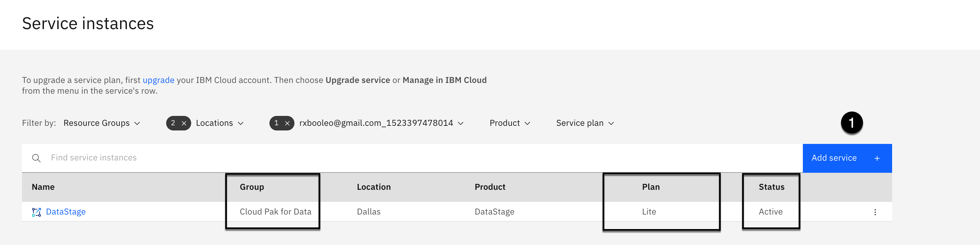Clear the 2 Locations filter

click(184, 123)
